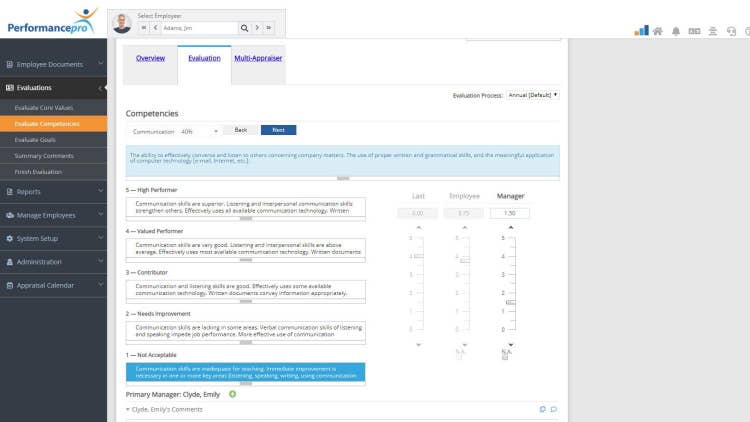Add manager with green plus icon
This screenshot has height=422, width=750.
[232, 394]
